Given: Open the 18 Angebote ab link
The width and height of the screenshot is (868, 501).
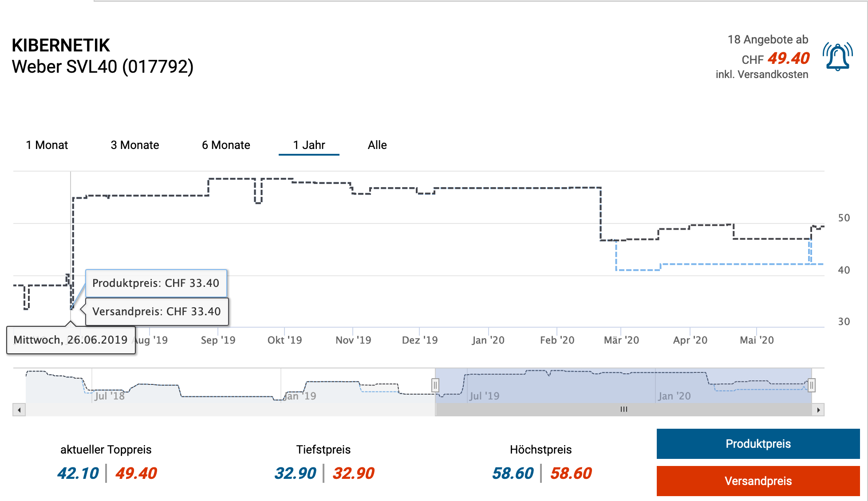Looking at the screenshot, I should [768, 40].
